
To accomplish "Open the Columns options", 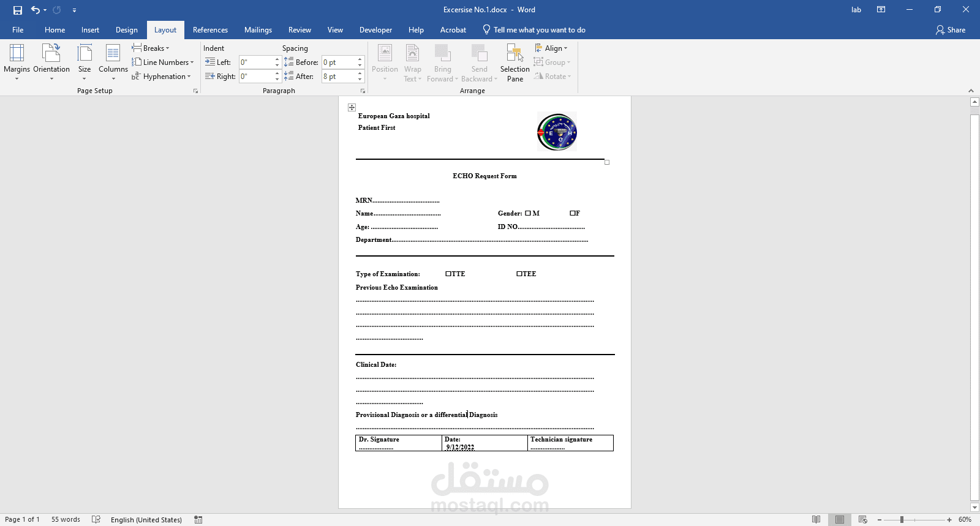I will pos(113,62).
